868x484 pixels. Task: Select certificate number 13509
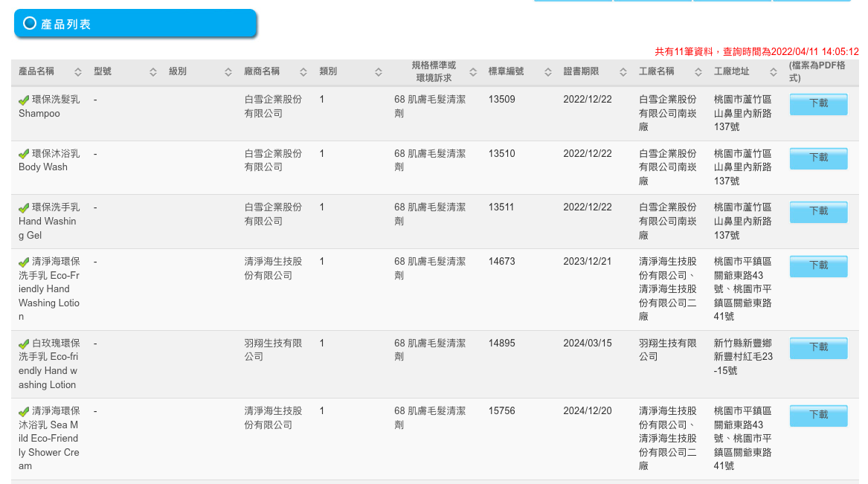point(501,100)
